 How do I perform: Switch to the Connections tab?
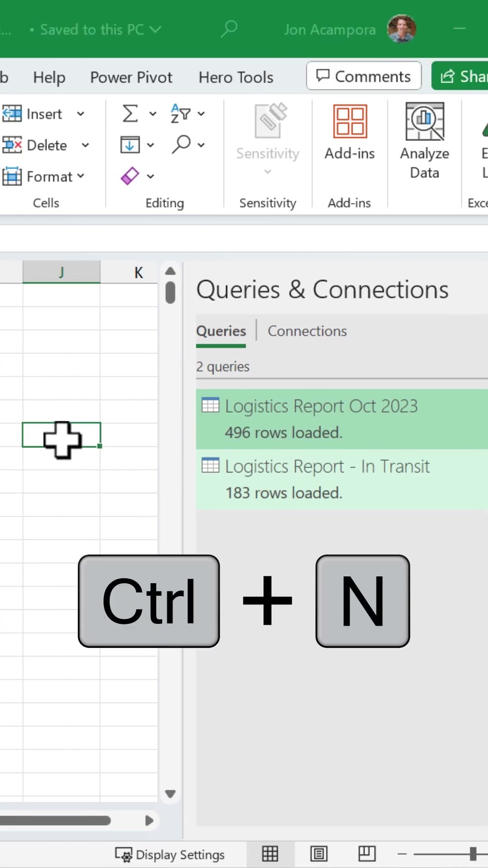[307, 331]
